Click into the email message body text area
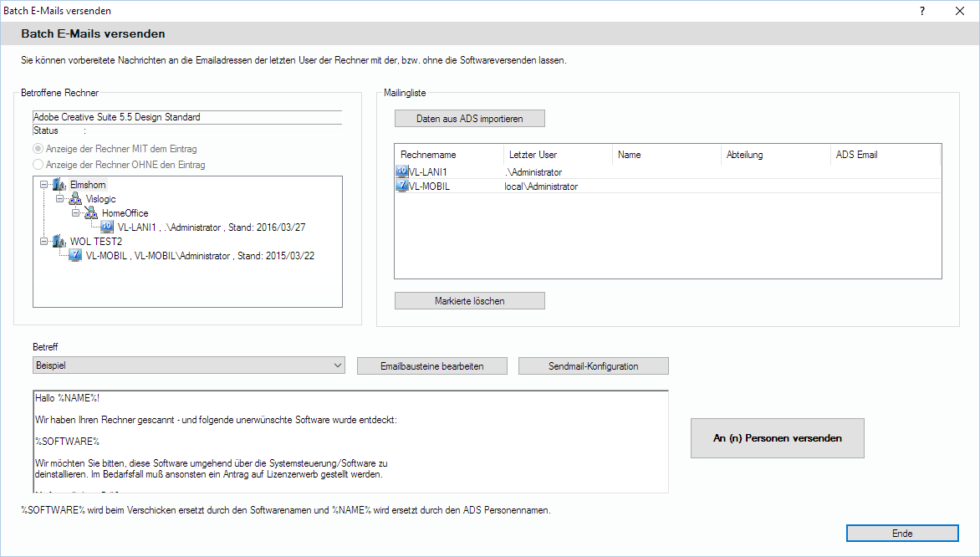This screenshot has width=980, height=557. coord(350,442)
